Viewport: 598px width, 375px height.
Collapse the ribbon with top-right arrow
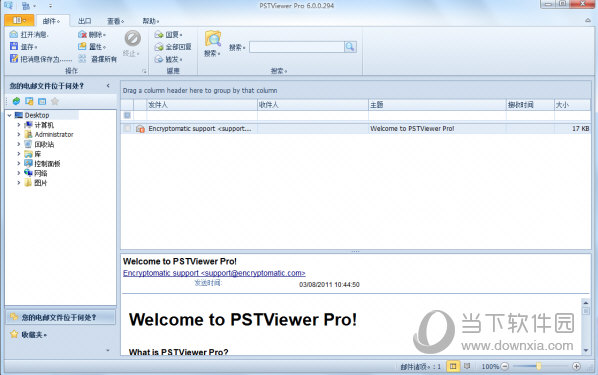[x=588, y=20]
